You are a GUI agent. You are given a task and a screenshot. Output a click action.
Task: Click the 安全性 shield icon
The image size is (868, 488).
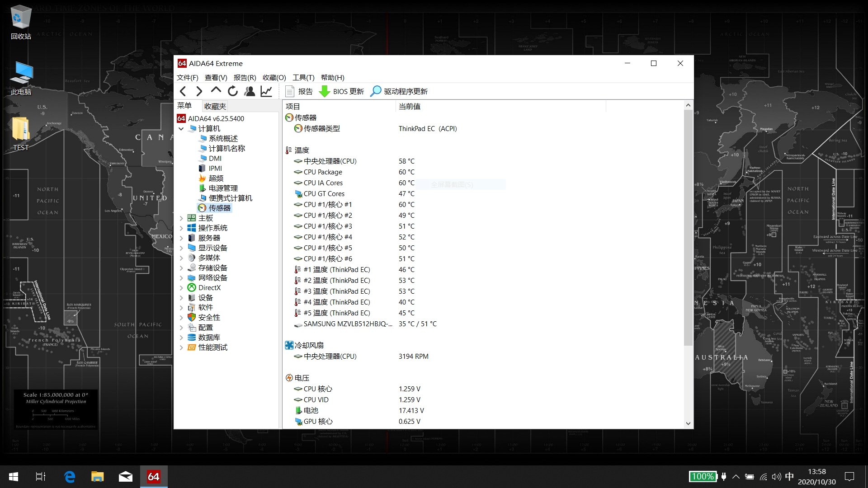[x=192, y=318]
